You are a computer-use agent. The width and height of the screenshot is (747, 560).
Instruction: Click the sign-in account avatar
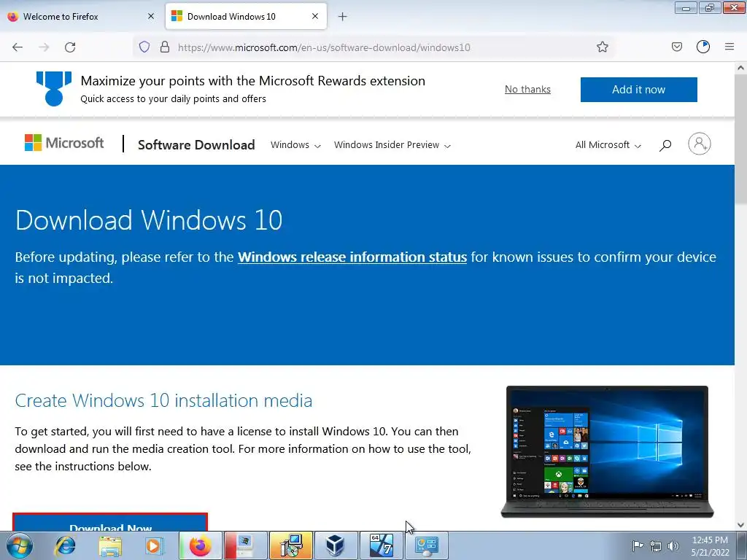(x=699, y=144)
